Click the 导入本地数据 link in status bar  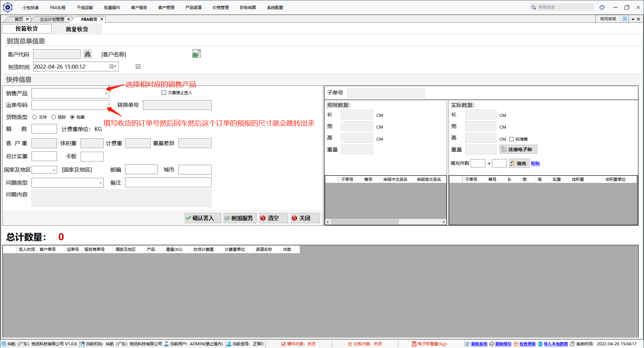(555, 344)
